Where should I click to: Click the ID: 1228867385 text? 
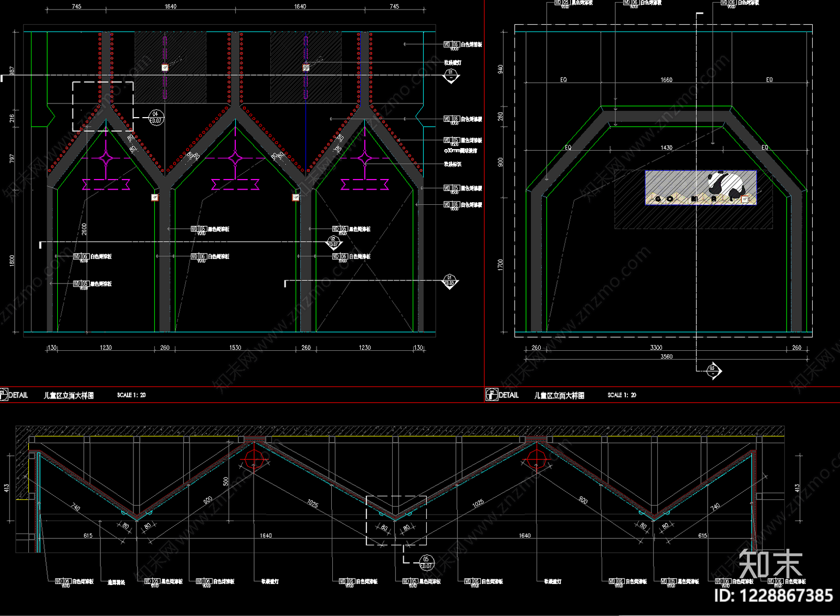[x=774, y=596]
